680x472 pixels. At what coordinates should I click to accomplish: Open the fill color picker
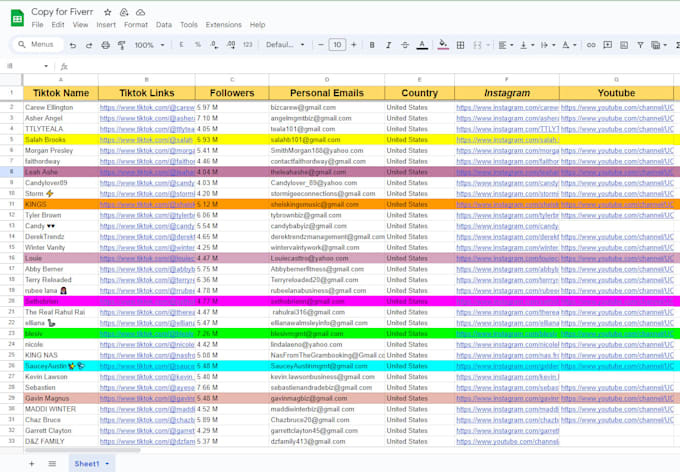(x=443, y=45)
